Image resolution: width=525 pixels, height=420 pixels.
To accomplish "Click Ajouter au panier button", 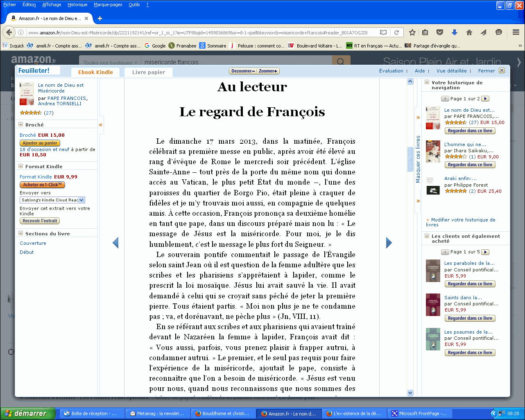I will click(40, 143).
